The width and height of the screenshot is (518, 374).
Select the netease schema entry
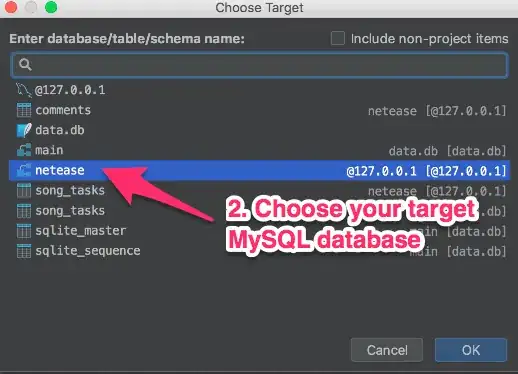point(259,170)
